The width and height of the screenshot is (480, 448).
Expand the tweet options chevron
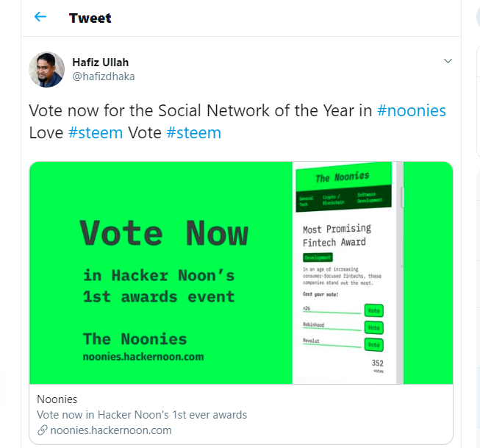pos(448,60)
